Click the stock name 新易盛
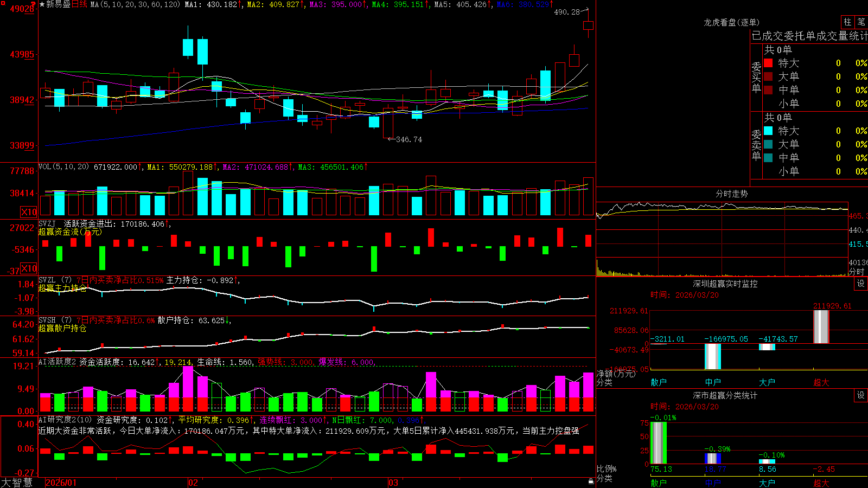 point(59,4)
